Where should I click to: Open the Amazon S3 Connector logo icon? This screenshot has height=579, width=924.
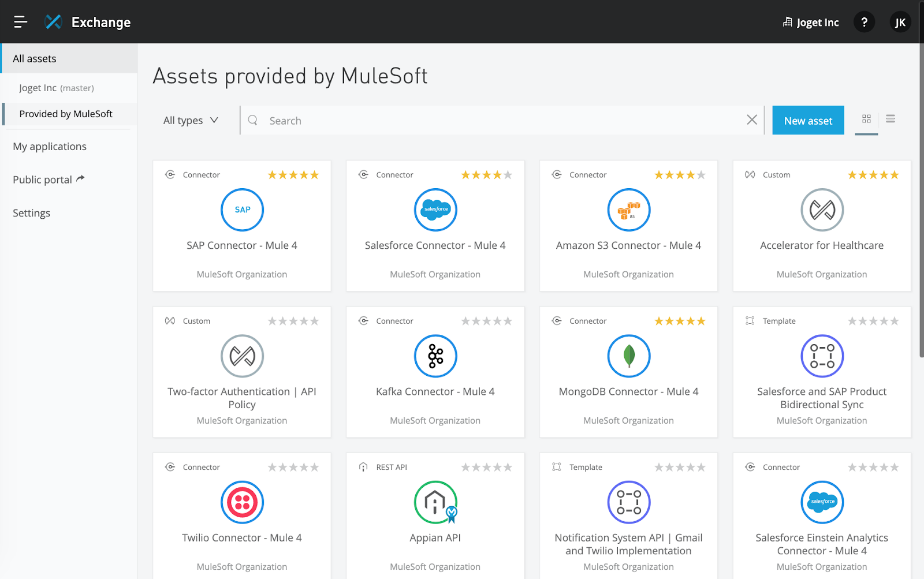click(x=629, y=210)
